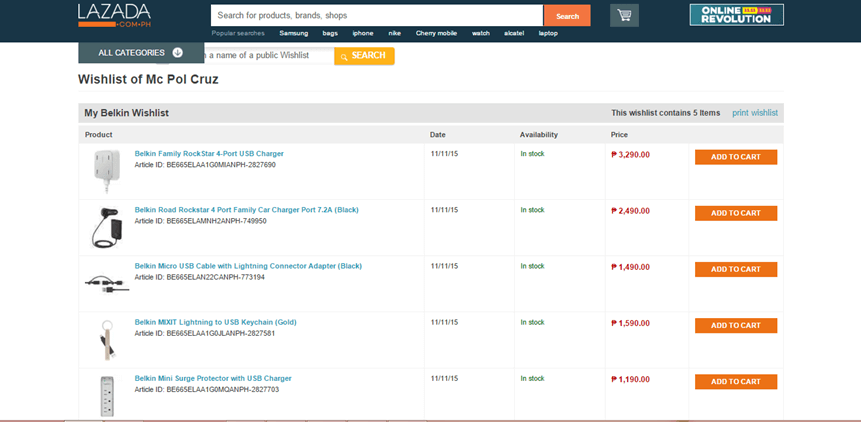Add the ₱2,490.00 item to cart
The height and width of the screenshot is (422, 861).
click(736, 213)
